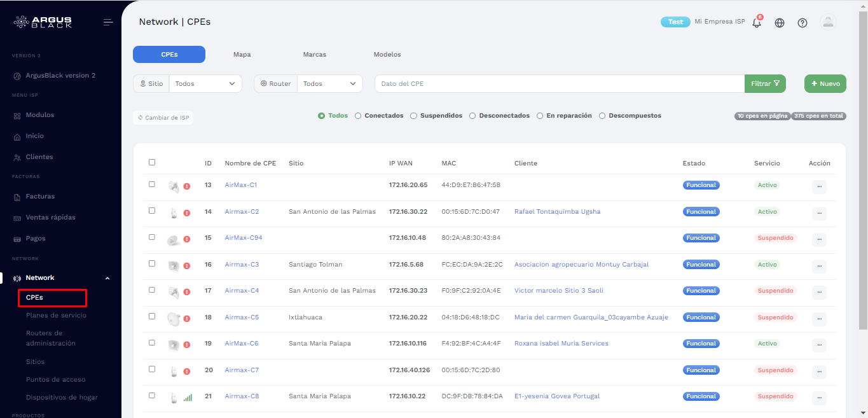Click the green Nuevo button
The height and width of the screenshot is (418, 868).
pyautogui.click(x=825, y=84)
